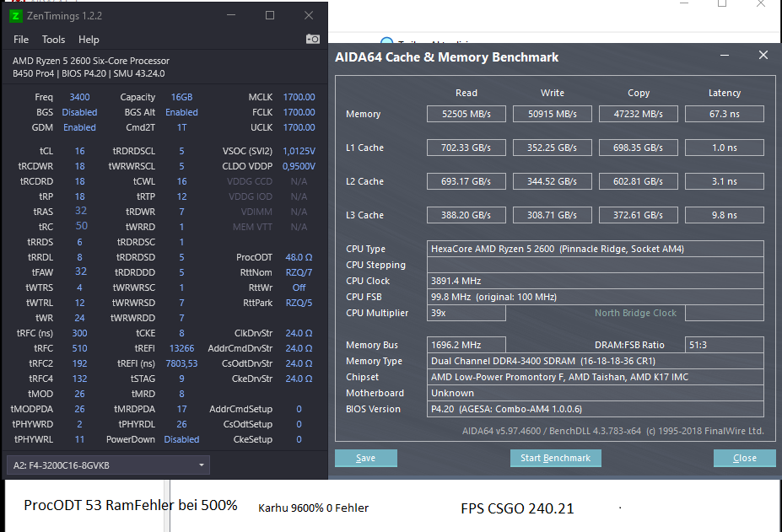Screen dimensions: 782x532
Task: Click the Save button in AIDA64
Action: pyautogui.click(x=365, y=458)
